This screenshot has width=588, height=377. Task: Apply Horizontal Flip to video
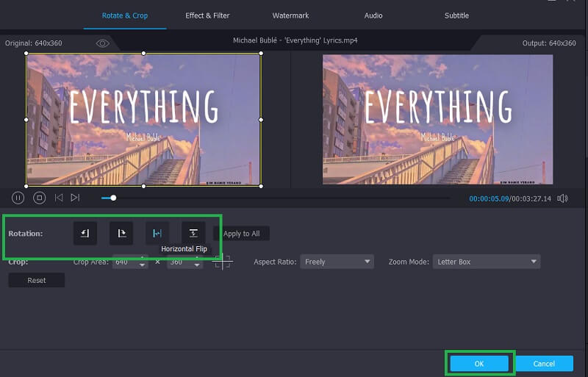point(157,233)
